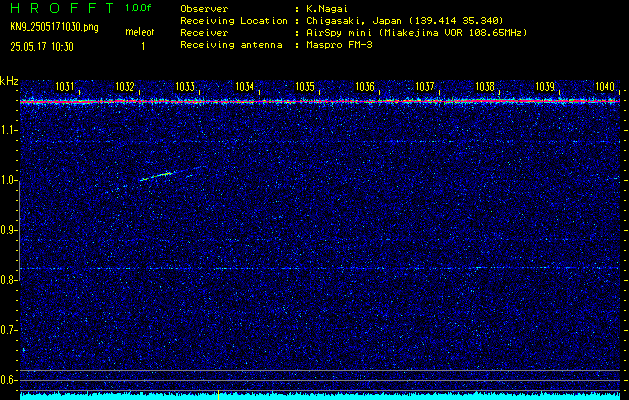Screen dimensions: 629x400
Task: Click the Chigasaki, Japan coordinates text
Action: (x=405, y=20)
